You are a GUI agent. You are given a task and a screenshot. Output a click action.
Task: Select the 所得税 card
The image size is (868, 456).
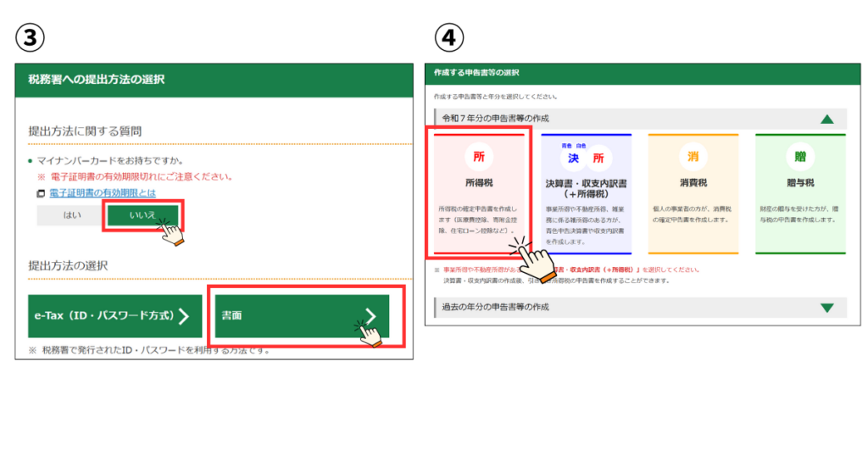click(479, 194)
